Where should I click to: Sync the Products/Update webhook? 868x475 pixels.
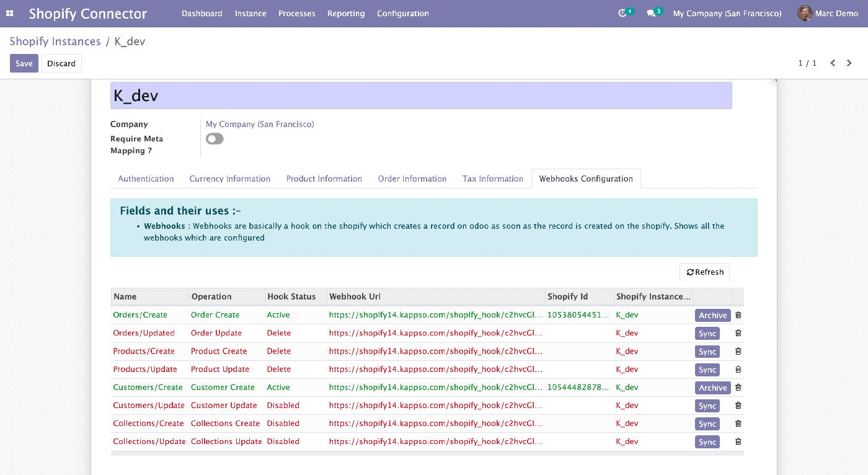pos(707,370)
